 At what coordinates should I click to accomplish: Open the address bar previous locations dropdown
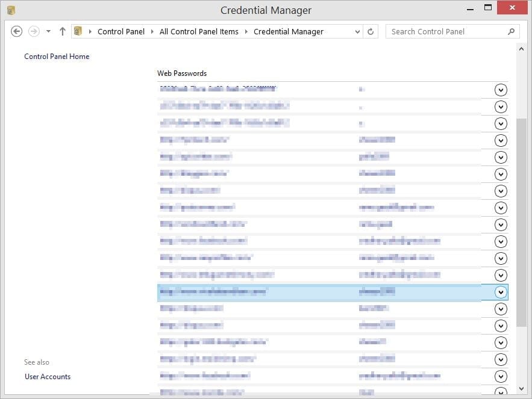357,31
